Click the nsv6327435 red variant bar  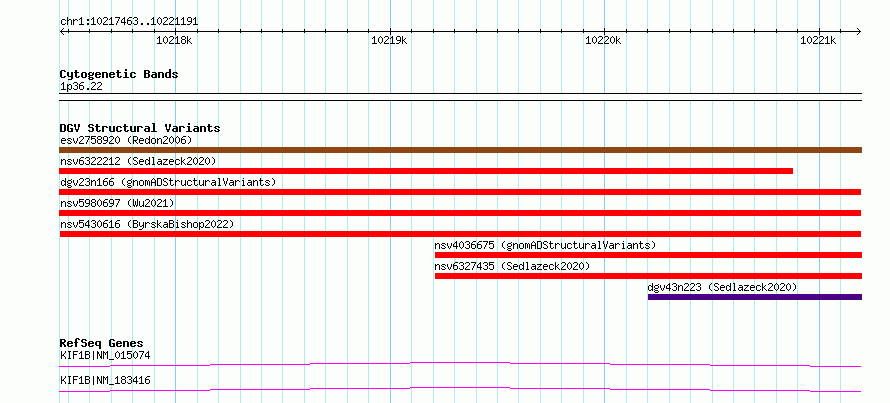(x=648, y=276)
